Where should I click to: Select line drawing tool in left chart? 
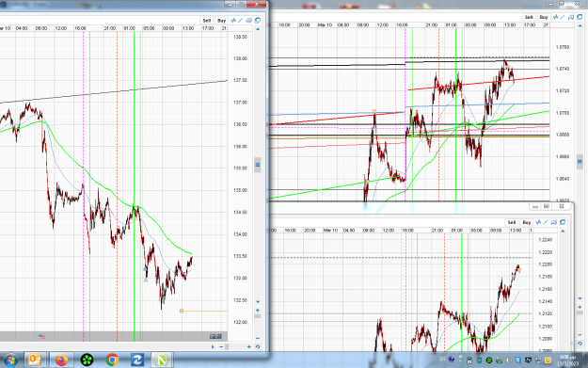pos(241,21)
